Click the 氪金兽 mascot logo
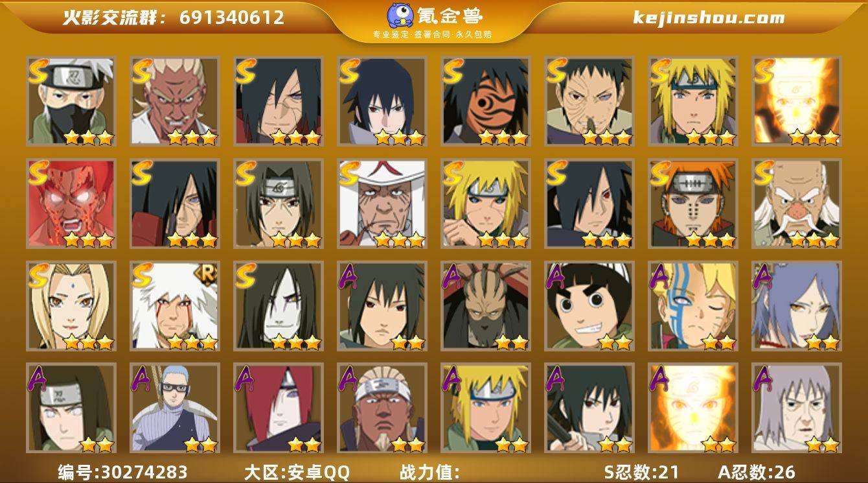The image size is (868, 483). [x=401, y=16]
